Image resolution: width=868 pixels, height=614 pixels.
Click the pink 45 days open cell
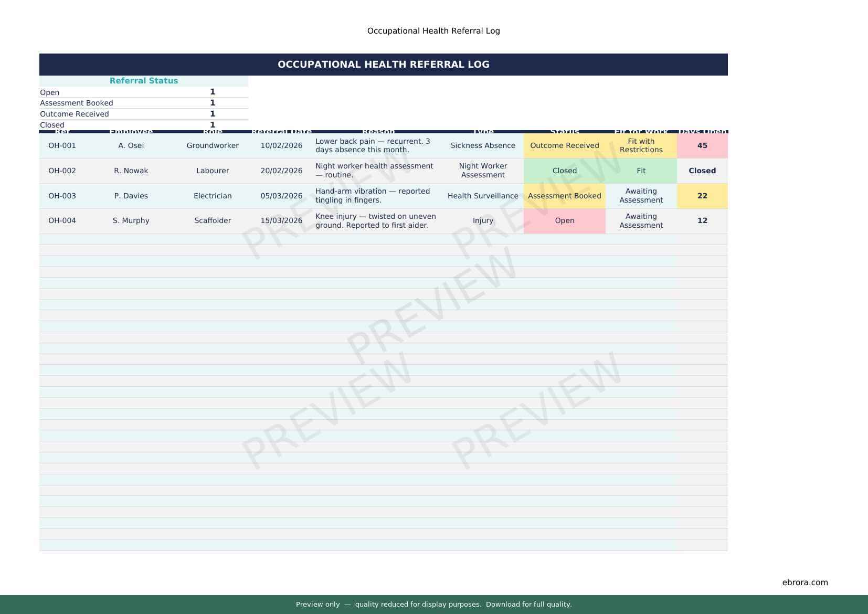pyautogui.click(x=702, y=145)
